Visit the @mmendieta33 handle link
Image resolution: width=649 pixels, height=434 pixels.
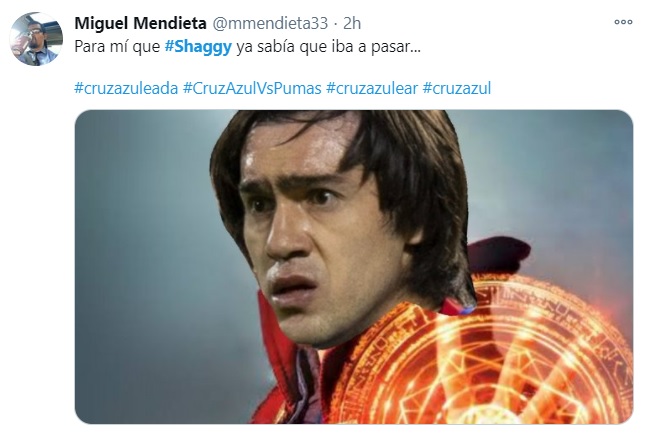click(x=270, y=23)
